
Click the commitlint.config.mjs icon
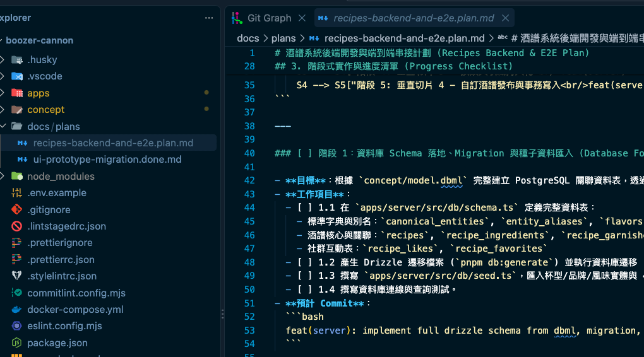(17, 293)
